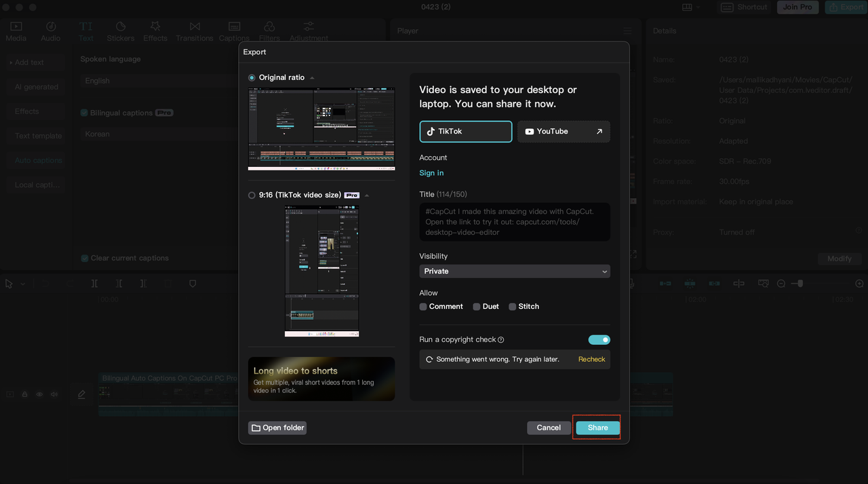This screenshot has width=868, height=484.
Task: Click into the Title text field
Action: 515,222
